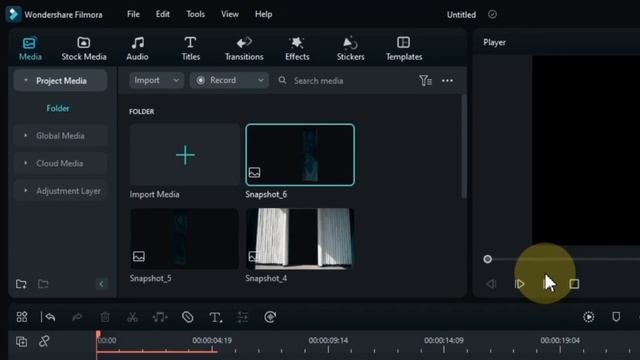Click the delete folder icon
The width and height of the screenshot is (640, 360).
[x=43, y=284]
